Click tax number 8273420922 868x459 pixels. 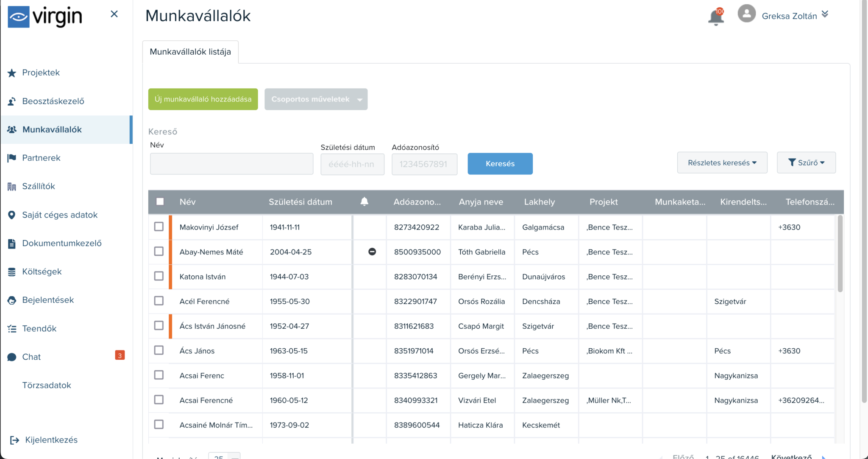click(x=417, y=227)
